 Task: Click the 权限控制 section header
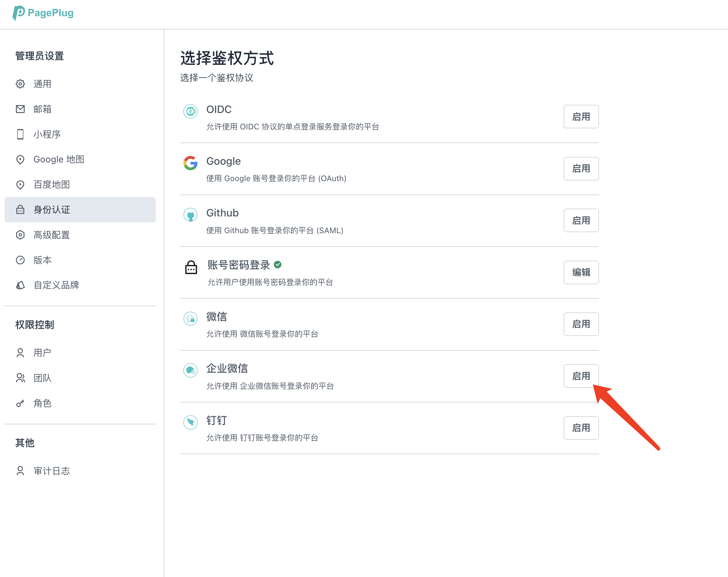(35, 325)
